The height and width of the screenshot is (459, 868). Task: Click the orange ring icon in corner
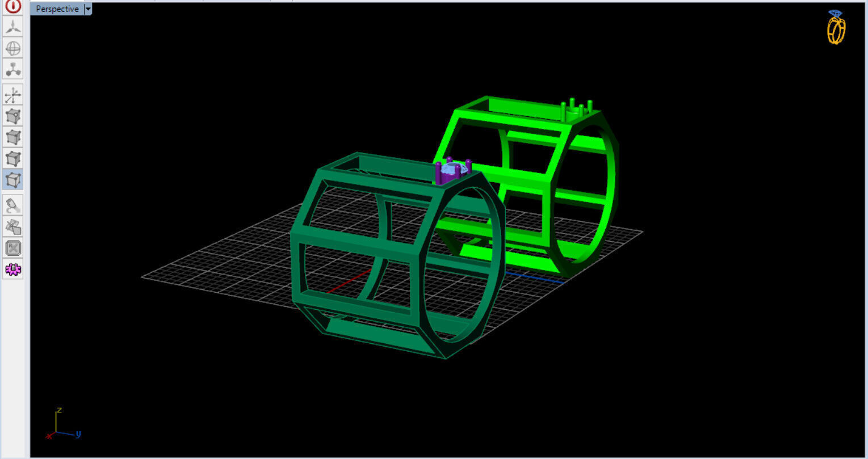pyautogui.click(x=836, y=27)
